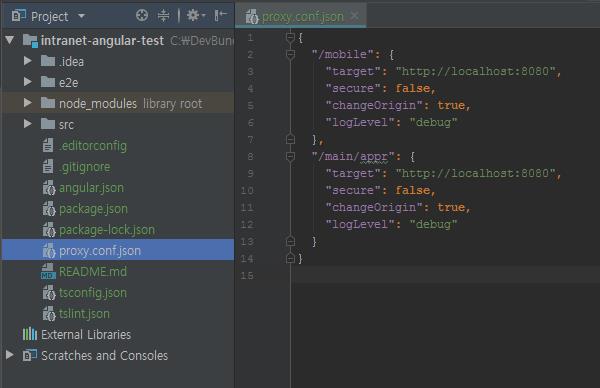Click the fold end marker on line 13
The image size is (600, 388).
[x=290, y=241]
